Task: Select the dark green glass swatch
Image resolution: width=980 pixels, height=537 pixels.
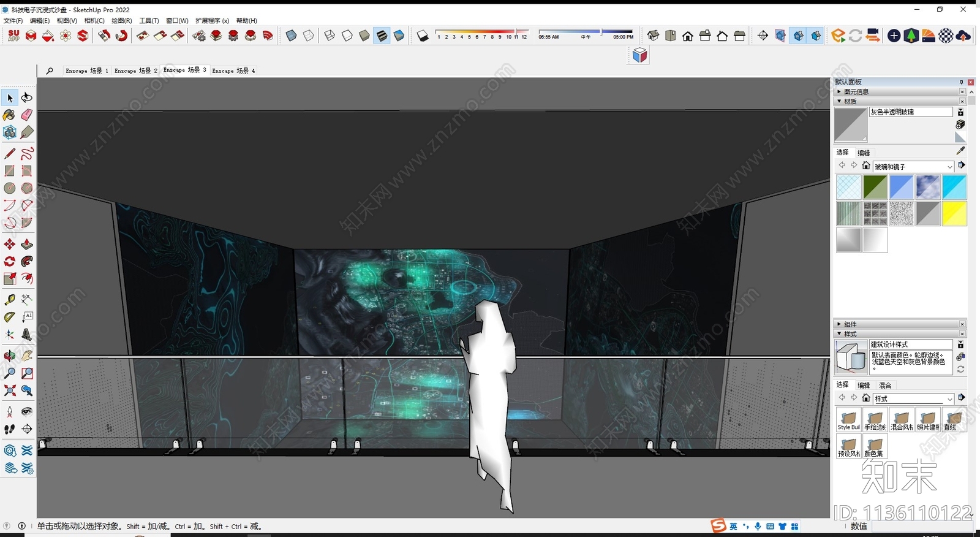Action: click(875, 187)
